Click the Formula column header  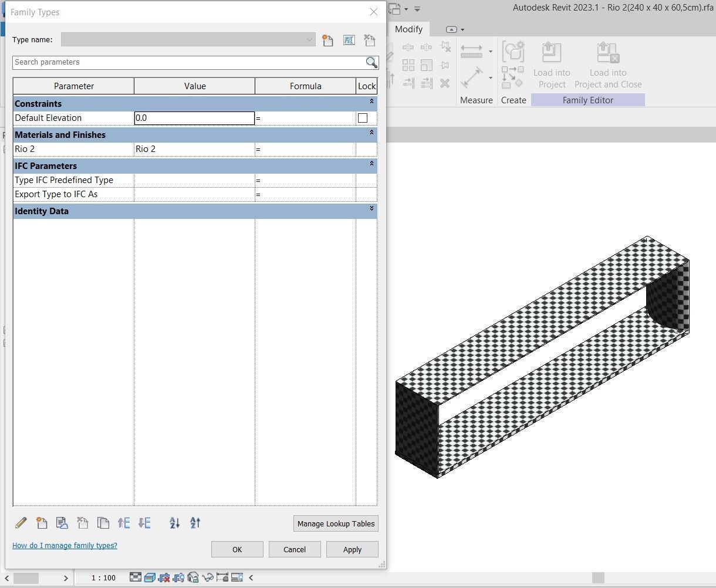[306, 86]
